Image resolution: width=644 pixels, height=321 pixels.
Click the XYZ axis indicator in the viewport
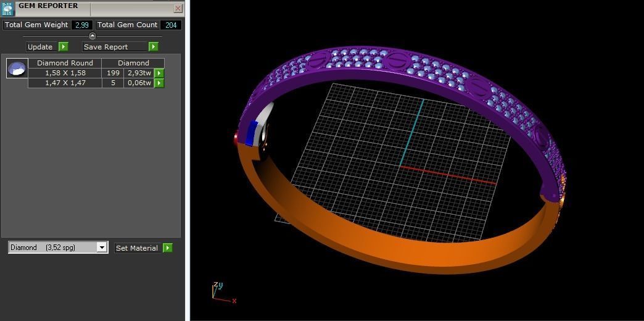(x=223, y=293)
